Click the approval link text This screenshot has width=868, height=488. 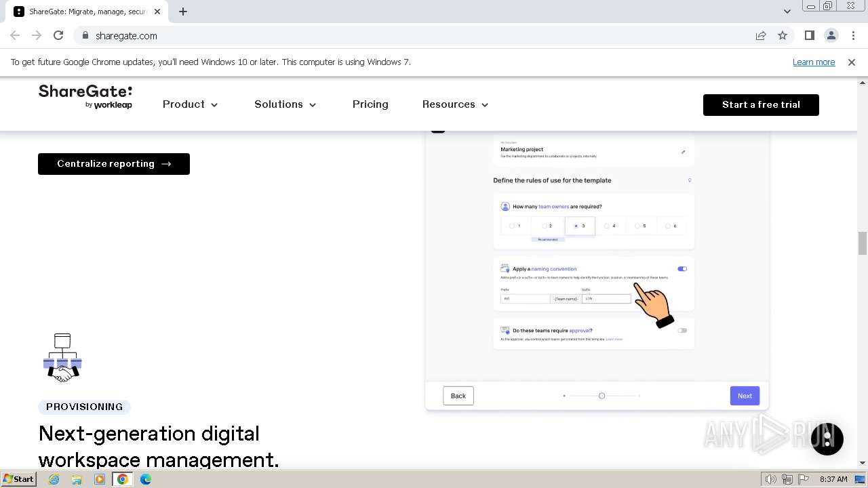[580, 331]
